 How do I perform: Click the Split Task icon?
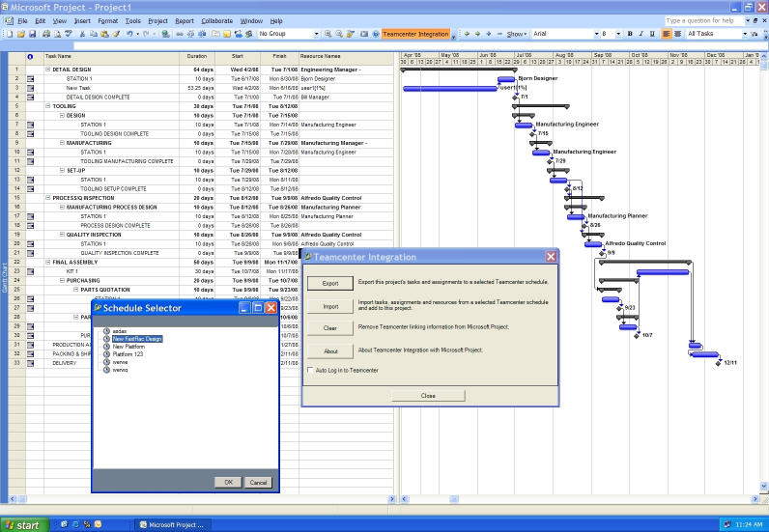(202, 34)
